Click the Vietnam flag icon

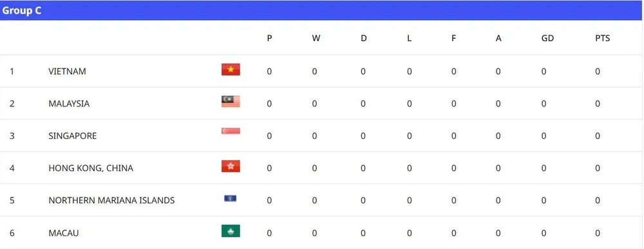click(231, 70)
